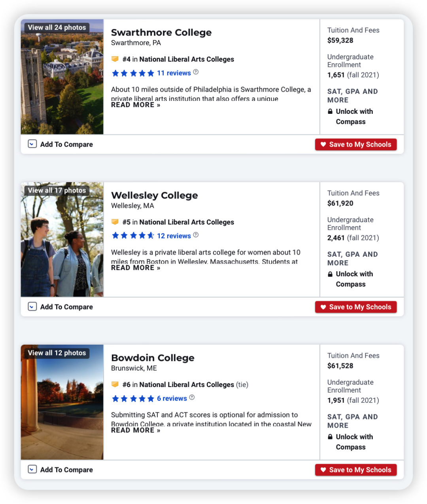Click the heart icon on Wellesley's save button

point(323,307)
